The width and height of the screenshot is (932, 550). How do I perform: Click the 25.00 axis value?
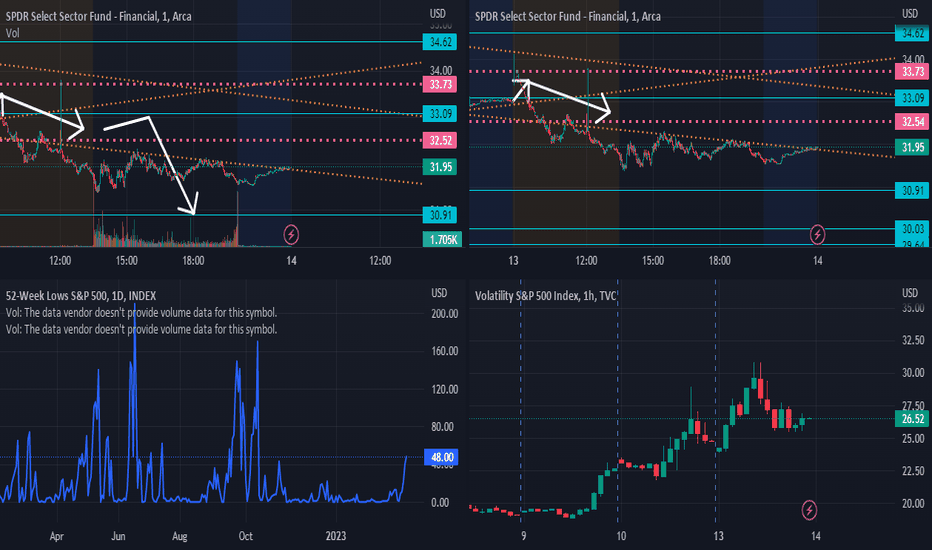coord(913,438)
